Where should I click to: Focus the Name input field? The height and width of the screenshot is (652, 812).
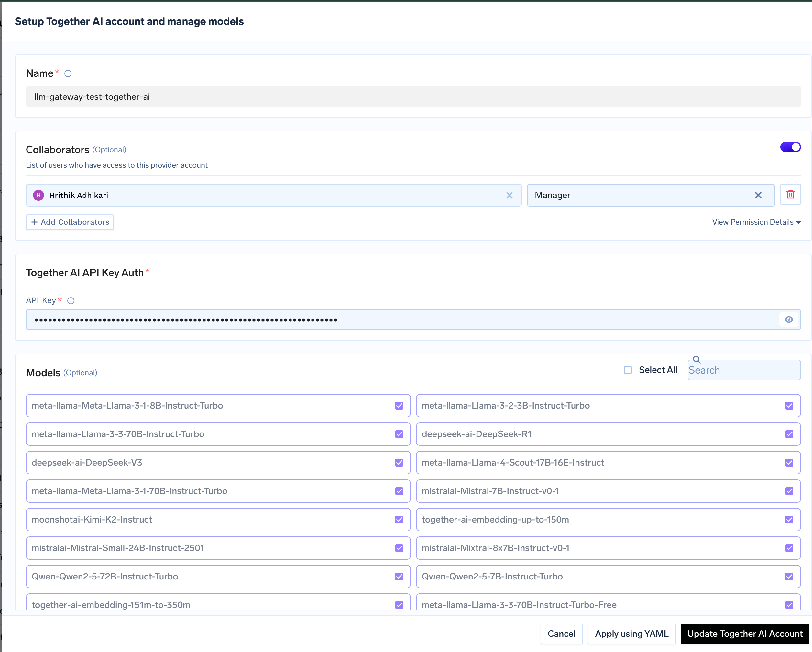413,97
